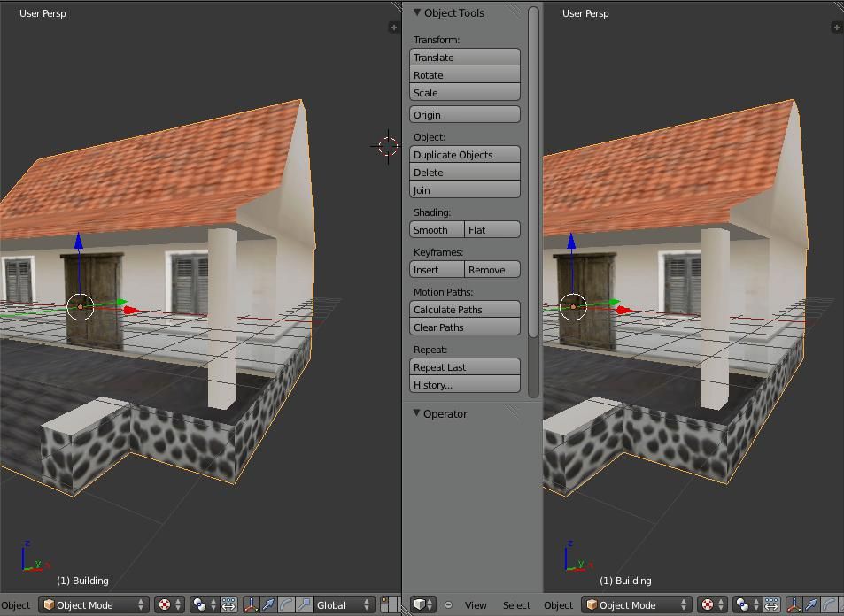Toggle manipulate center points icon in left header
844x616 pixels.
[x=228, y=605]
